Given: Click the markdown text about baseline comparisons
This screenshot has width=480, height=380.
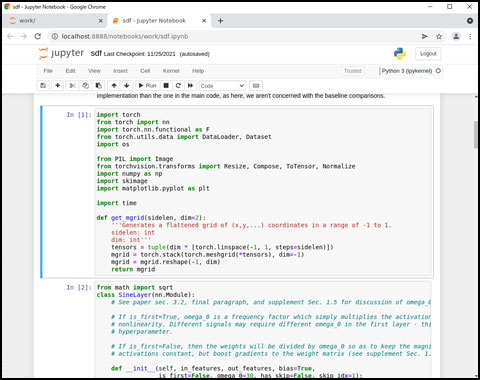Looking at the screenshot, I should coord(241,96).
